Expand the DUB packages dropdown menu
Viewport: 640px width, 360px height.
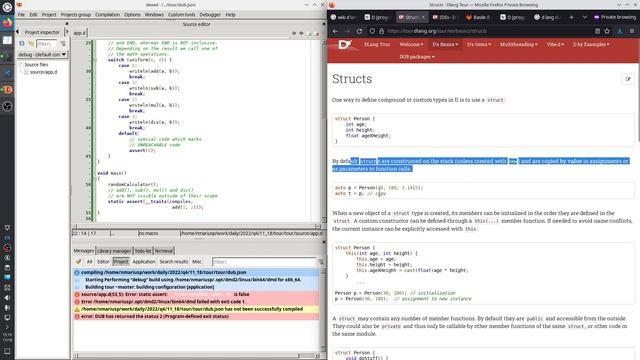tap(417, 57)
